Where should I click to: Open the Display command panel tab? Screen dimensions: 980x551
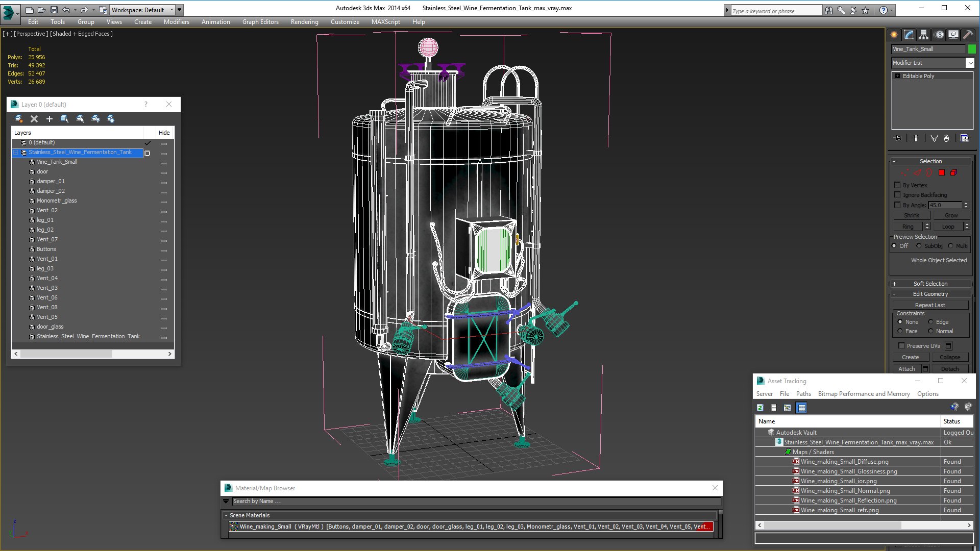953,35
